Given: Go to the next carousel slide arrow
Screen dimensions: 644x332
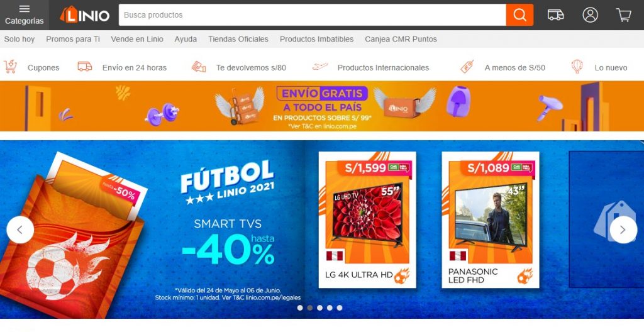Looking at the screenshot, I should [623, 230].
